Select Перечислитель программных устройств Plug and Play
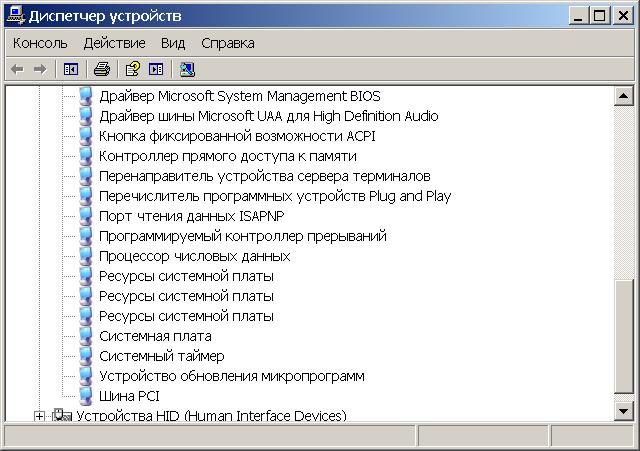 tap(275, 196)
